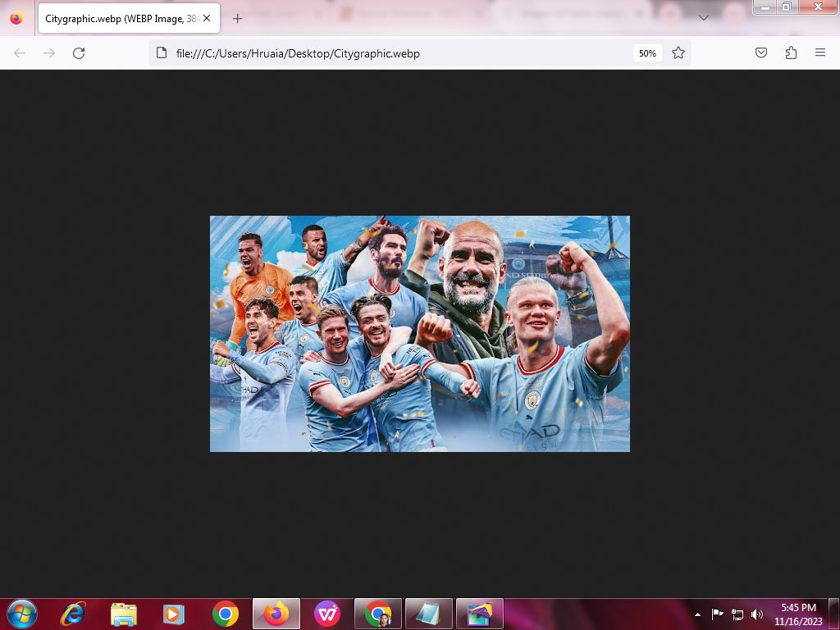Screen dimensions: 840x630
Task: Launch Internet Explorer from taskbar
Action: [x=73, y=614]
